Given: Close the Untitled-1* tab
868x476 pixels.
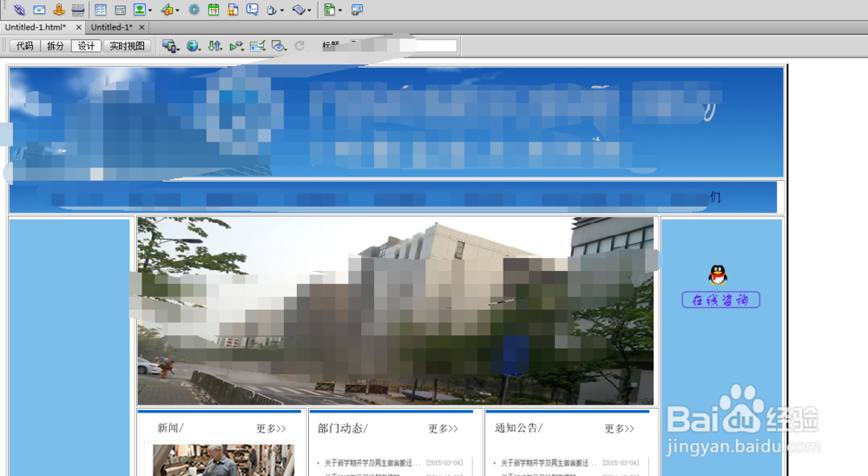Looking at the screenshot, I should point(141,27).
